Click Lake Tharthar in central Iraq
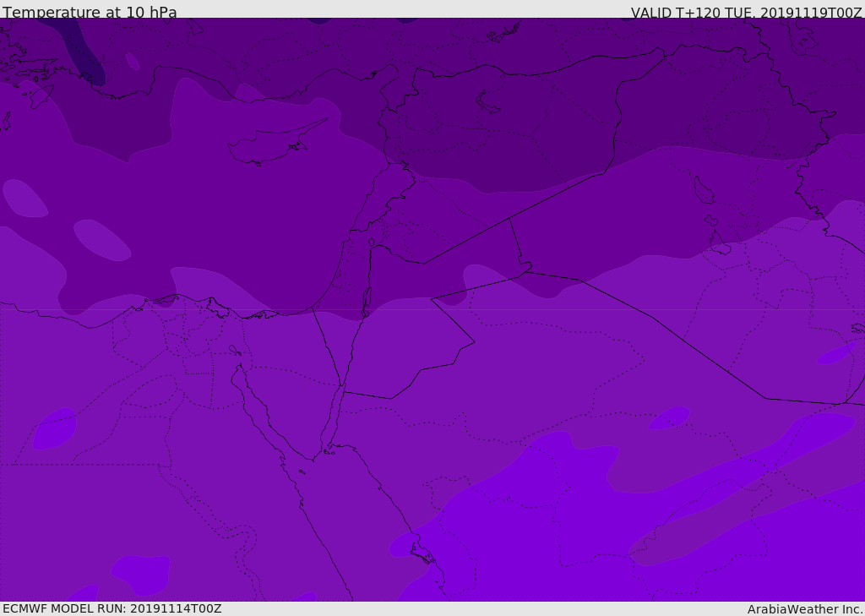Screen dimensions: 865x616 [x=703, y=190]
